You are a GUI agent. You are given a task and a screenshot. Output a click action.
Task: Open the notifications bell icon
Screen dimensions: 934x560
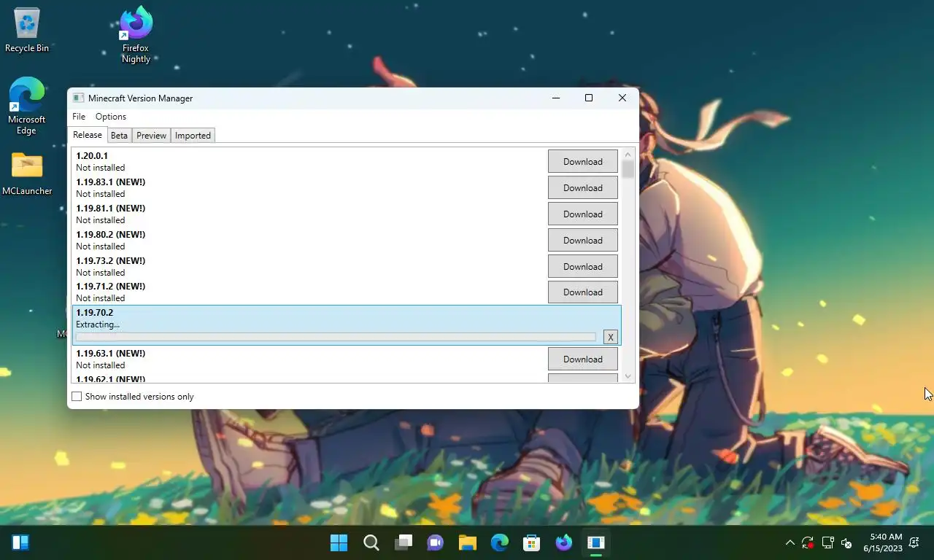click(x=914, y=542)
